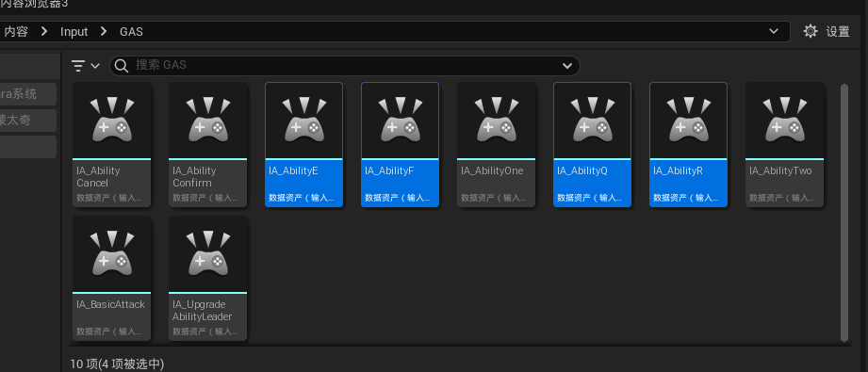The image size is (868, 372).
Task: Click the IA_AbilityE name label
Action: coord(293,170)
